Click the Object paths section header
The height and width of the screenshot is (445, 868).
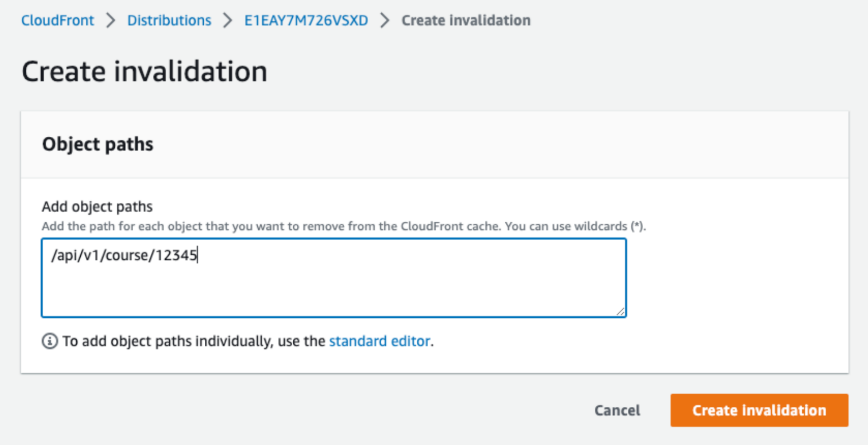pos(97,144)
